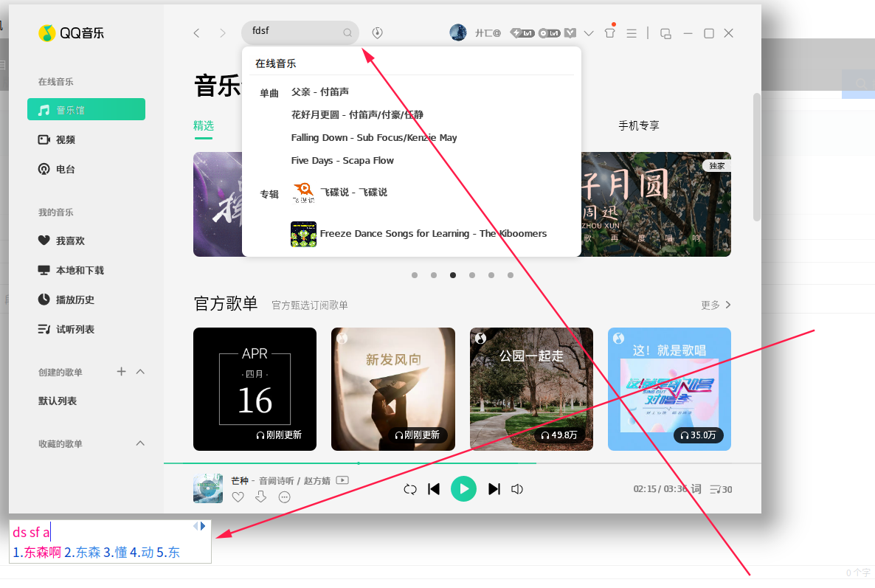Click the green play button
The height and width of the screenshot is (588, 875).
tap(464, 489)
